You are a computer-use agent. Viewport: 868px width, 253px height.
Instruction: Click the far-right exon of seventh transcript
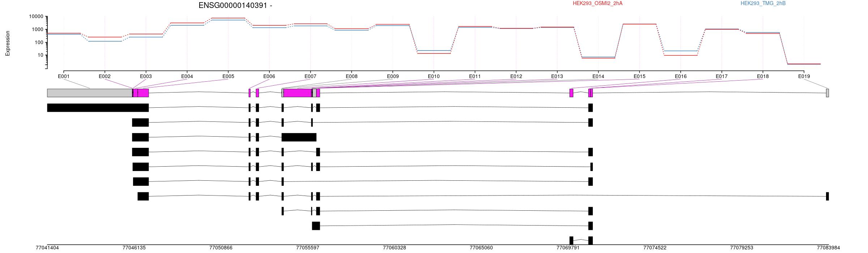pos(827,197)
